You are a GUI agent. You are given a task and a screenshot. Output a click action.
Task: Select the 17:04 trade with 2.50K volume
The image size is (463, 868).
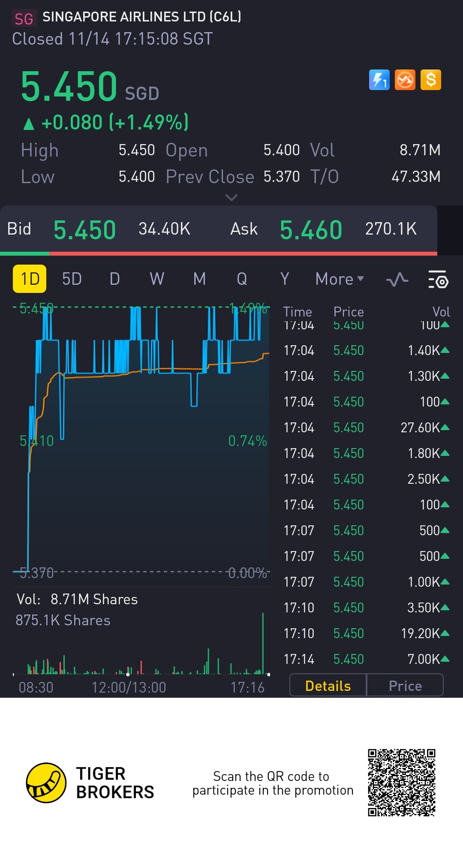point(367,479)
